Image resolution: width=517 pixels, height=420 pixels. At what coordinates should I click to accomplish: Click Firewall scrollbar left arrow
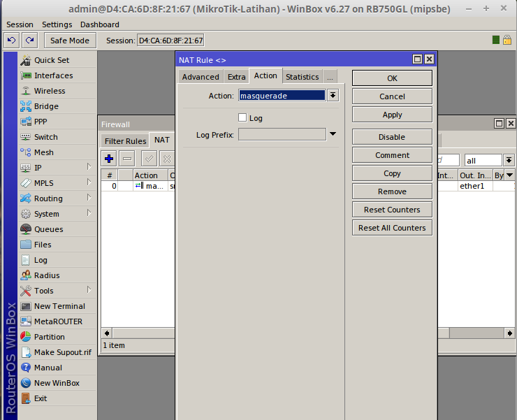pyautogui.click(x=107, y=333)
